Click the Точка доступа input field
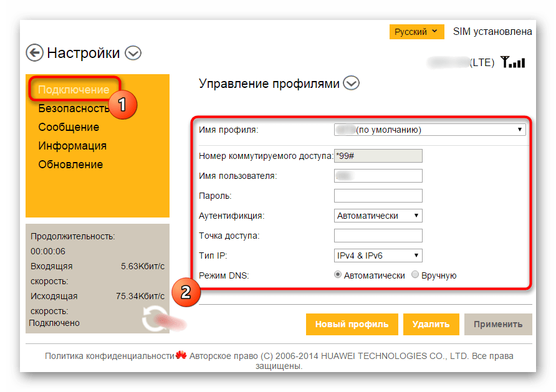This screenshot has width=556, height=392. click(x=378, y=236)
